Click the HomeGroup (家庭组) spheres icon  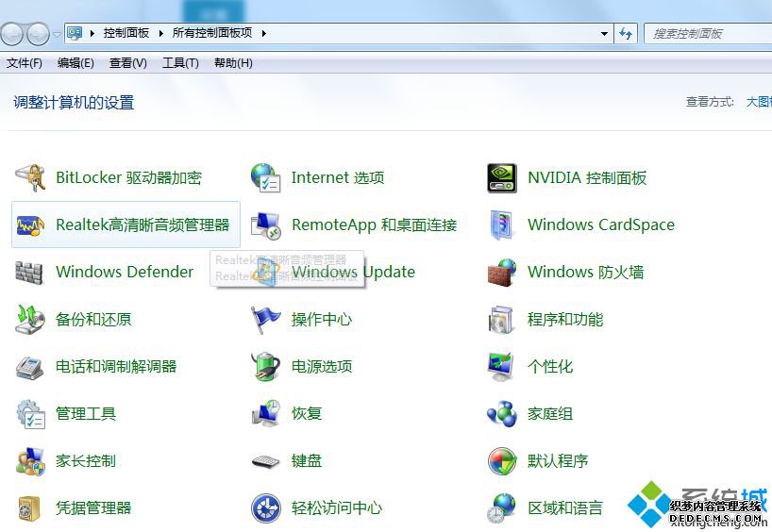[502, 414]
